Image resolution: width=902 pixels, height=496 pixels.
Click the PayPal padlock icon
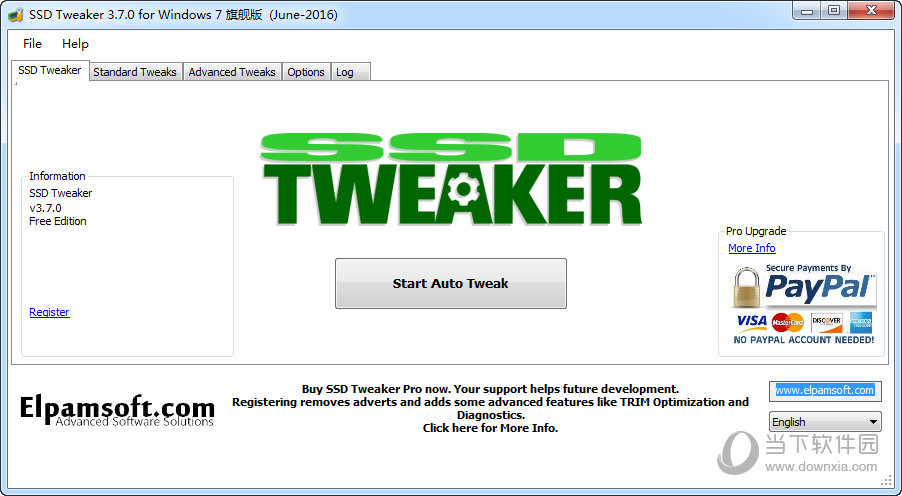[746, 287]
